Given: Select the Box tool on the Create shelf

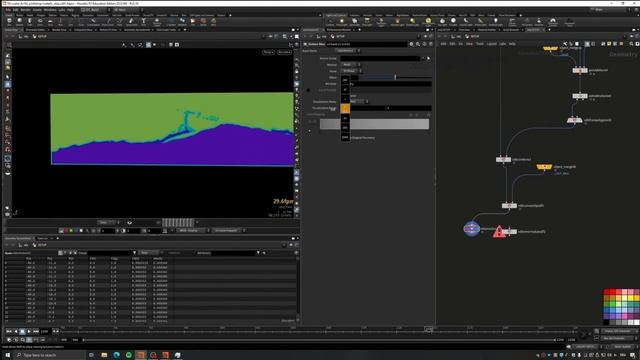Looking at the screenshot, I should pyautogui.click(x=9, y=22).
